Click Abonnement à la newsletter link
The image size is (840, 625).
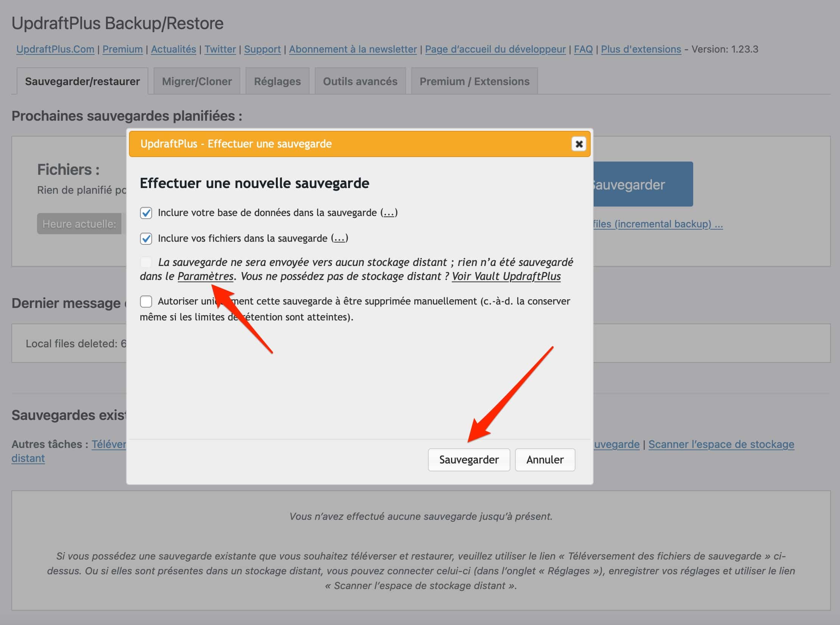[x=353, y=49]
